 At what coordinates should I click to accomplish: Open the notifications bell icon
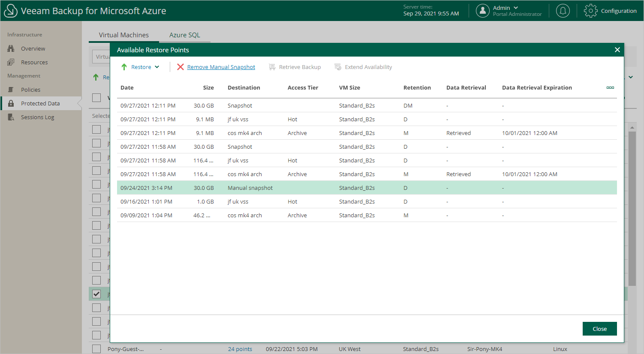[563, 11]
